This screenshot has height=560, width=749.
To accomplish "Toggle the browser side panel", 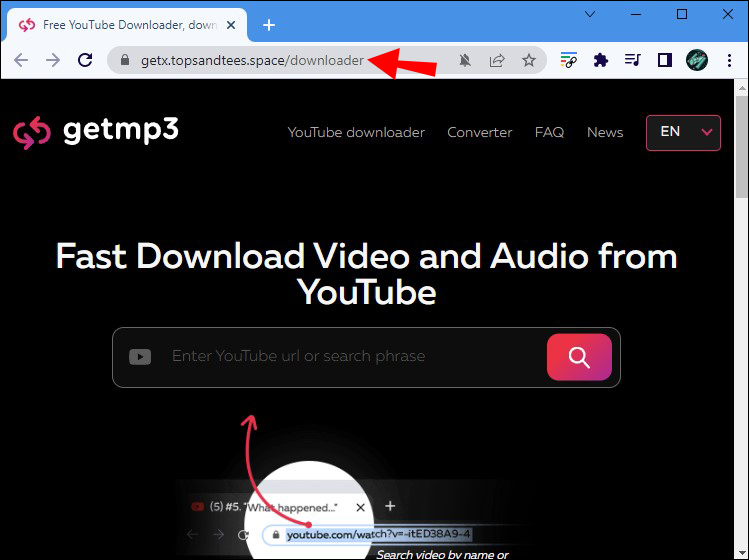I will (x=664, y=60).
